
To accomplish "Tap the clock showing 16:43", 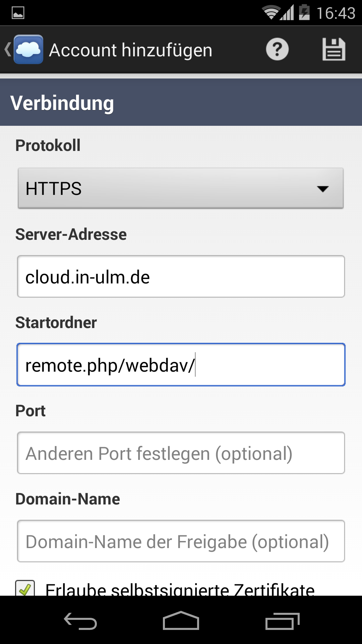I will click(x=336, y=13).
